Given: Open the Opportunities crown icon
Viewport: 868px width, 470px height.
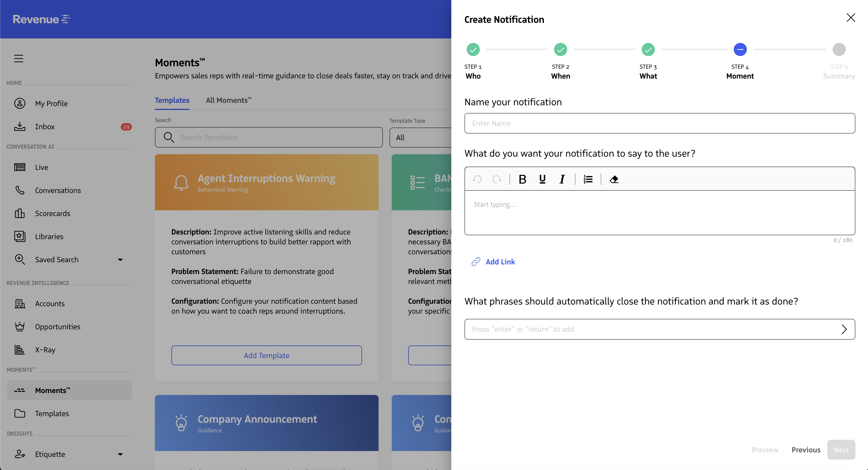Looking at the screenshot, I should click(x=20, y=326).
